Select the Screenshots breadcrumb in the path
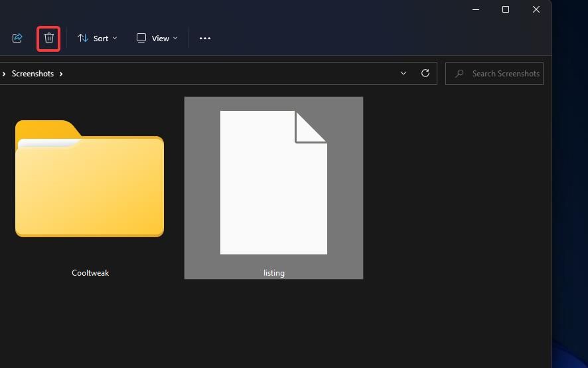The image size is (588, 368). pyautogui.click(x=33, y=74)
